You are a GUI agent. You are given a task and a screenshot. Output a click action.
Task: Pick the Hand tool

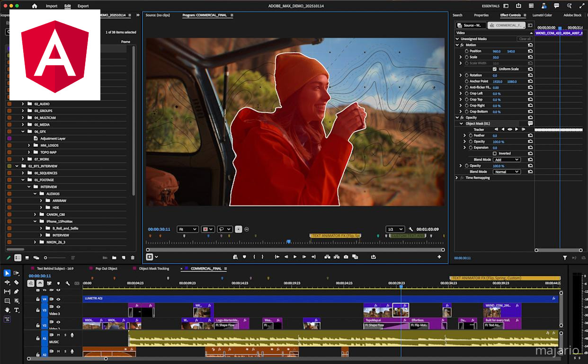tap(7, 310)
